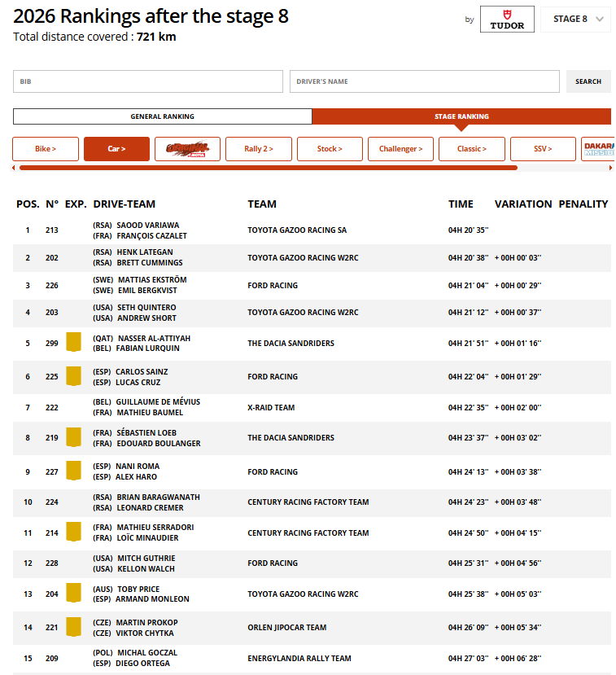
Task: Open driver Henk Lategan
Action: [145, 252]
